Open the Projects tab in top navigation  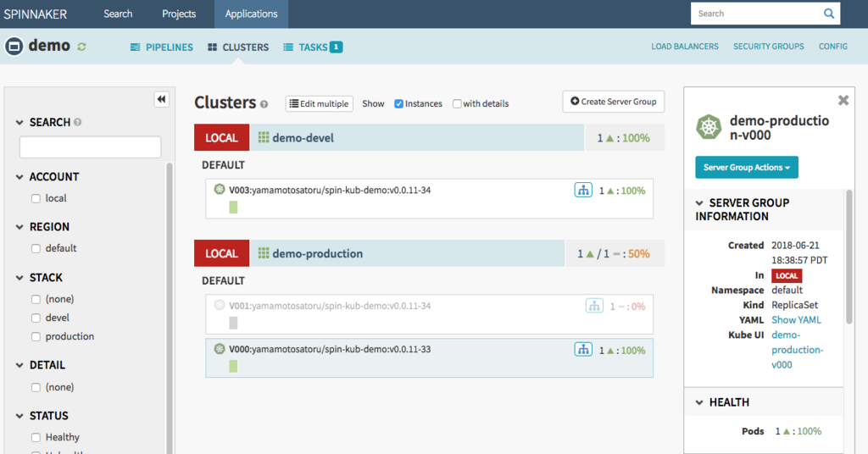[x=179, y=14]
